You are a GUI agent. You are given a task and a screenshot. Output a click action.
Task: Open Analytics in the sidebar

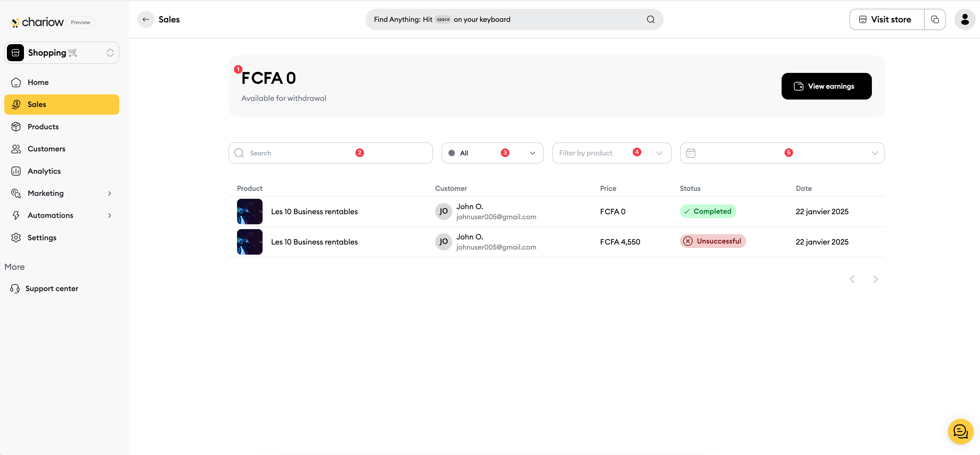pyautogui.click(x=62, y=171)
